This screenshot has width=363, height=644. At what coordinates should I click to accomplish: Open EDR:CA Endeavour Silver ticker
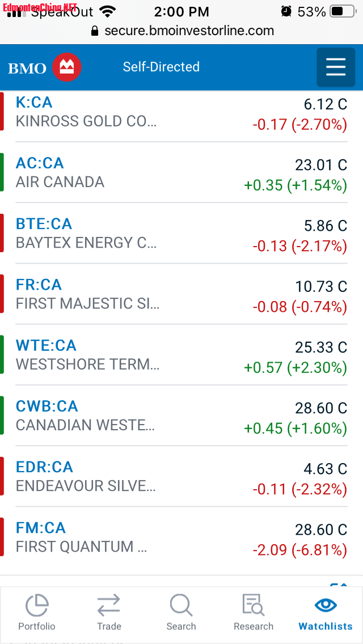pos(44,467)
